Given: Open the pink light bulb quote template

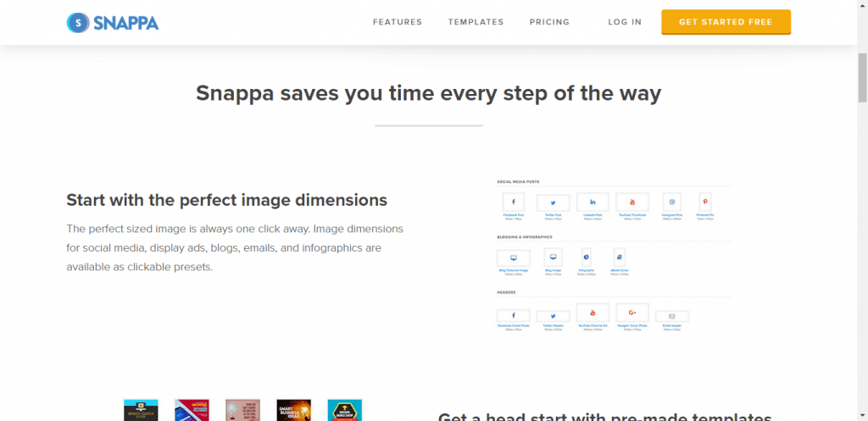Looking at the screenshot, I should pos(243,410).
